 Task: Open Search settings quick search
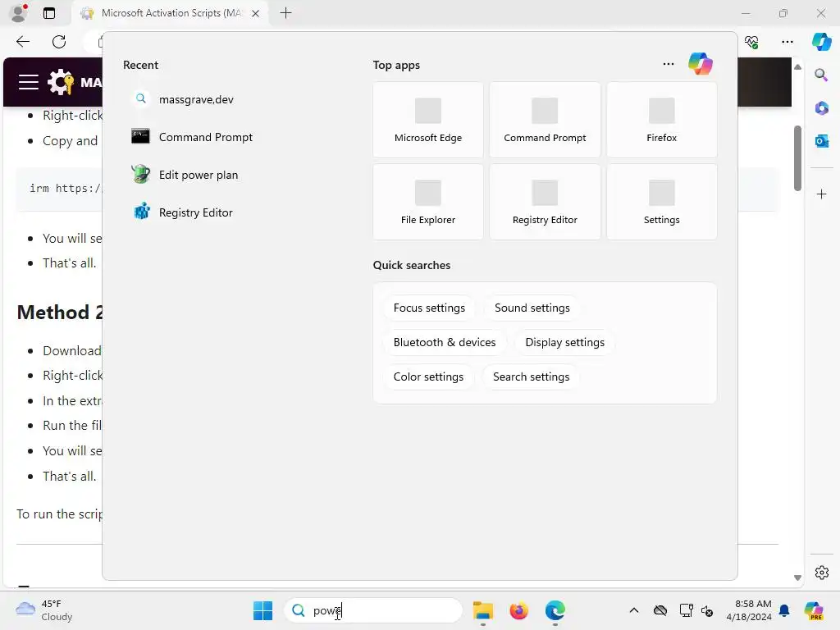click(x=531, y=377)
